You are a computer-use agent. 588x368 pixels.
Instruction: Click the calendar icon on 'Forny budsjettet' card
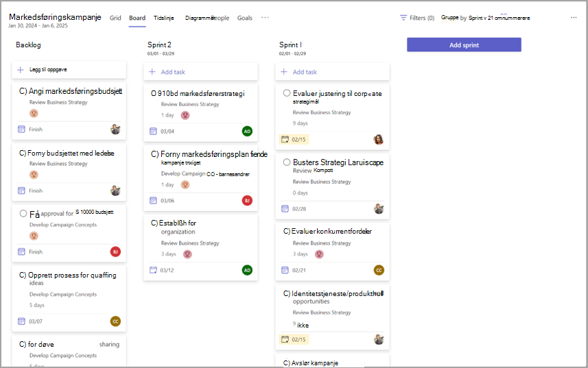(x=22, y=191)
